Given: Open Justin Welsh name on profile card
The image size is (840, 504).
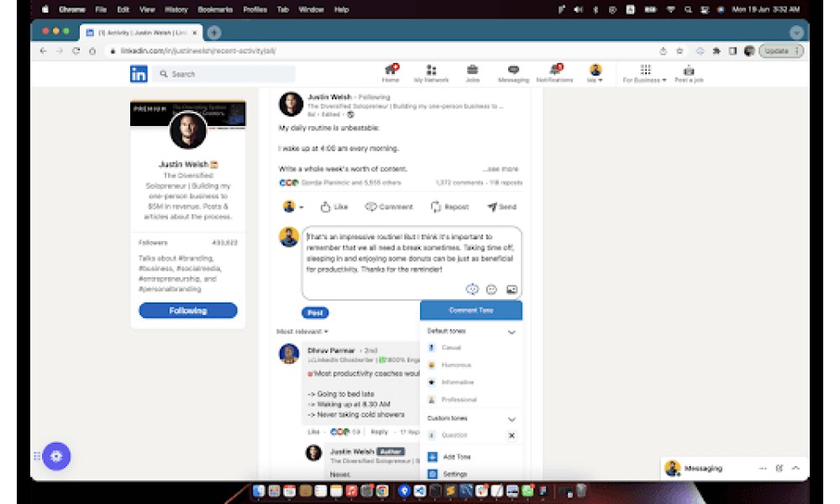Looking at the screenshot, I should pos(183,165).
